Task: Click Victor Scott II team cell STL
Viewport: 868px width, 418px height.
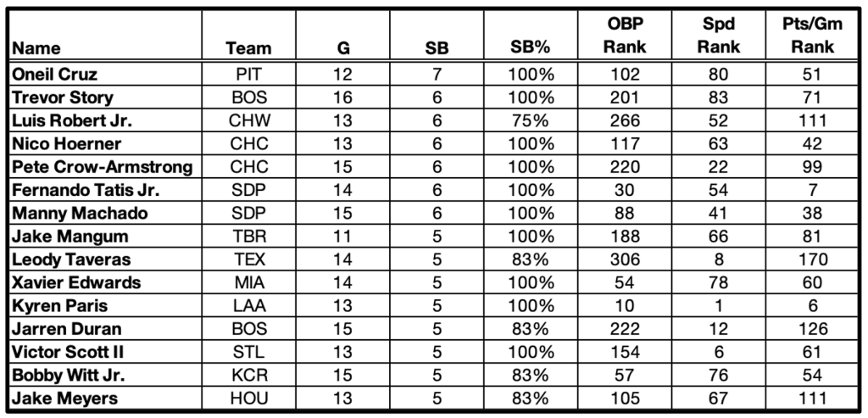Action: point(248,352)
